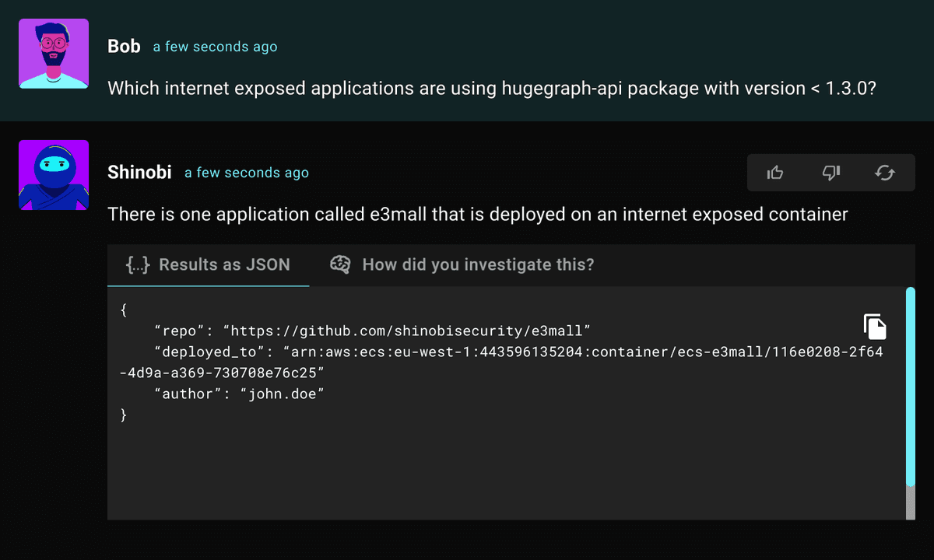The height and width of the screenshot is (560, 934).
Task: Click the brain icon beside the investigate tab
Action: pyautogui.click(x=340, y=264)
